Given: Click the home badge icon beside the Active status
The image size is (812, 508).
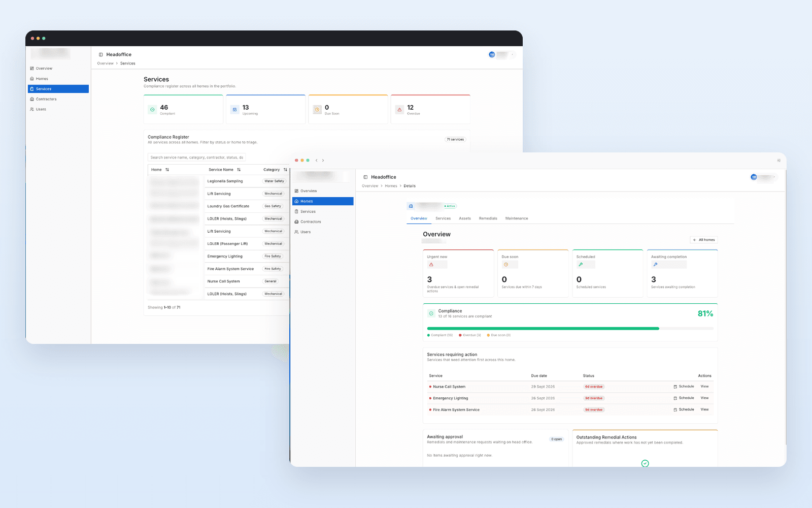Looking at the screenshot, I should point(411,206).
